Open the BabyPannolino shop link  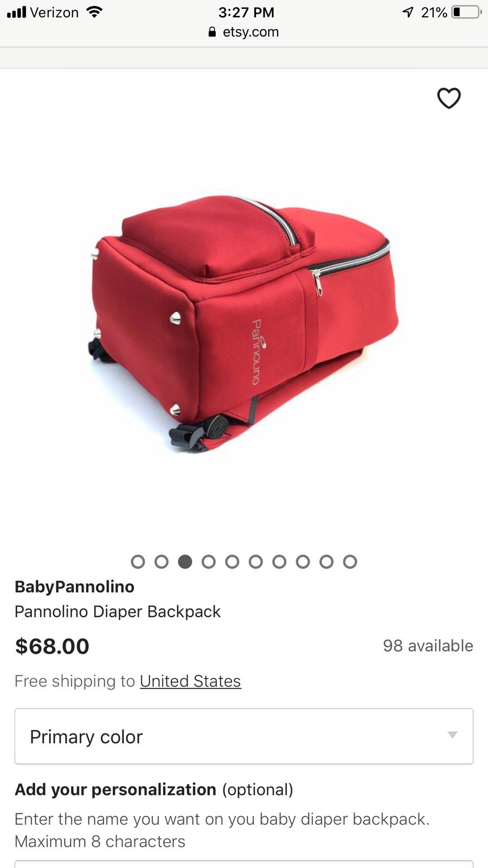click(74, 586)
